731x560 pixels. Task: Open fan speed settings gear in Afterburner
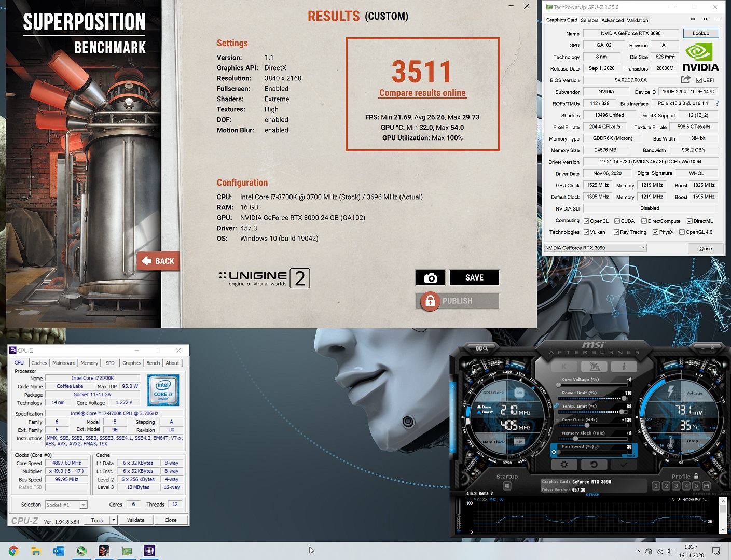(554, 452)
